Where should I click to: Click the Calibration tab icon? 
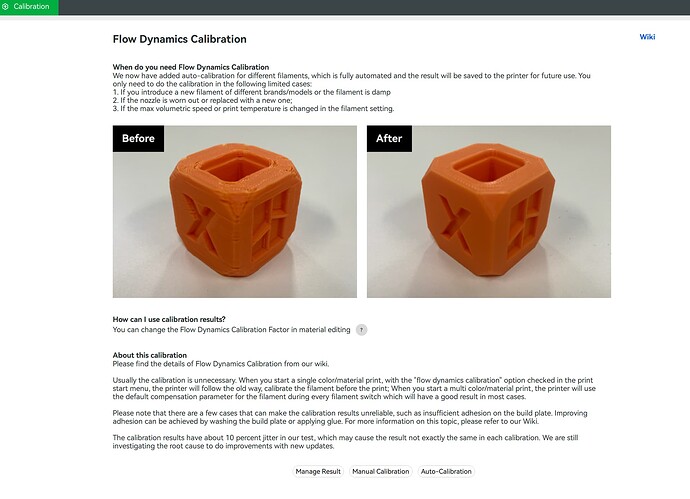(5, 7)
